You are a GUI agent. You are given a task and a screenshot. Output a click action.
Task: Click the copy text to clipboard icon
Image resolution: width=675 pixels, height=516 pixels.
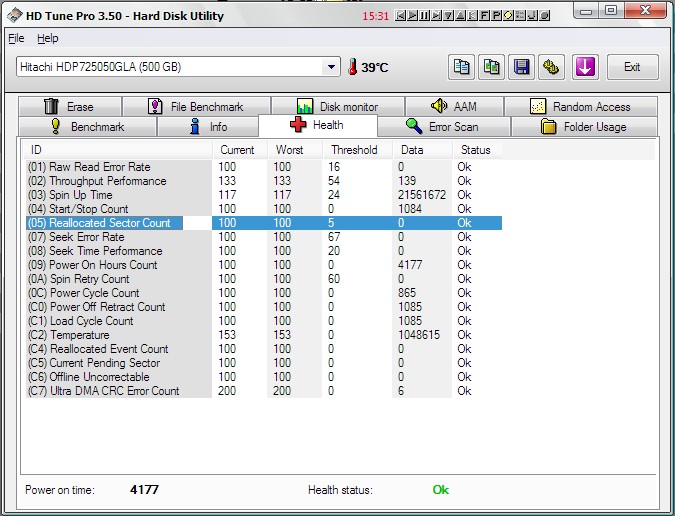[461, 67]
